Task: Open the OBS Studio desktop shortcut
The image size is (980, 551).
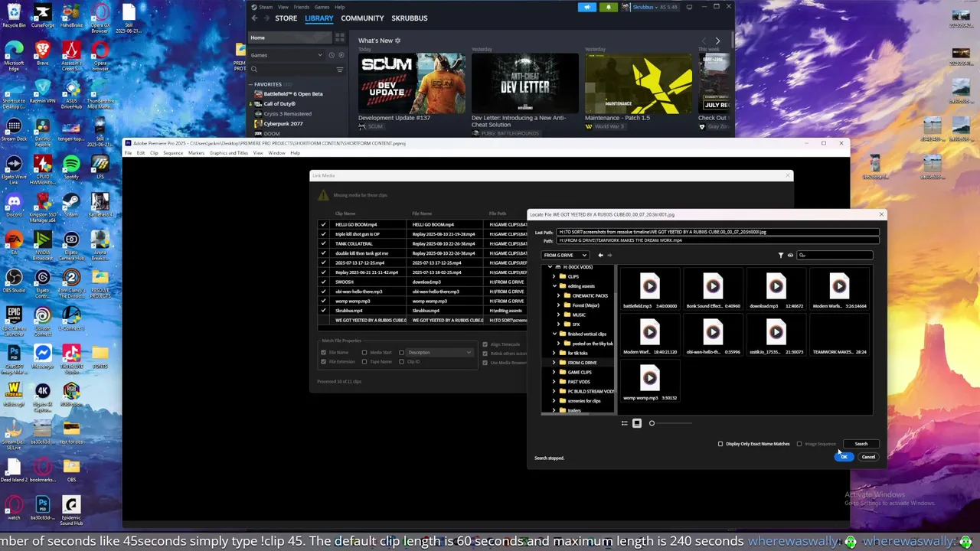Action: [x=14, y=280]
